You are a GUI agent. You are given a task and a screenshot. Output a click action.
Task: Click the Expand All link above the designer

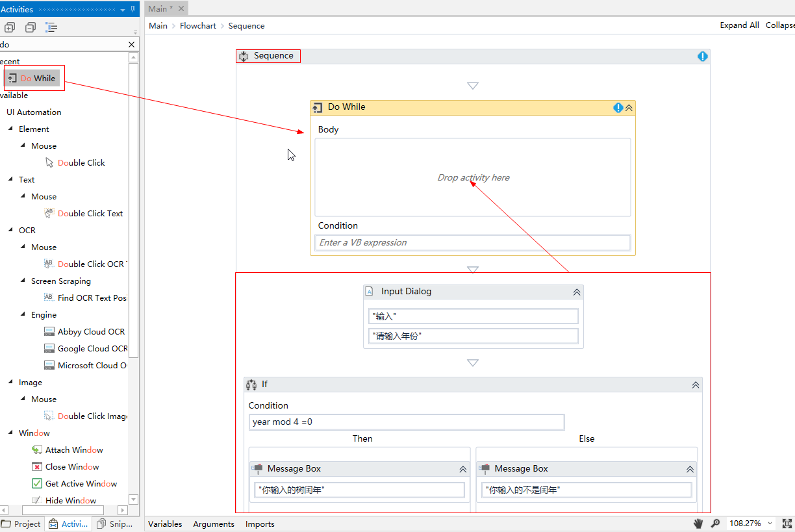(739, 25)
